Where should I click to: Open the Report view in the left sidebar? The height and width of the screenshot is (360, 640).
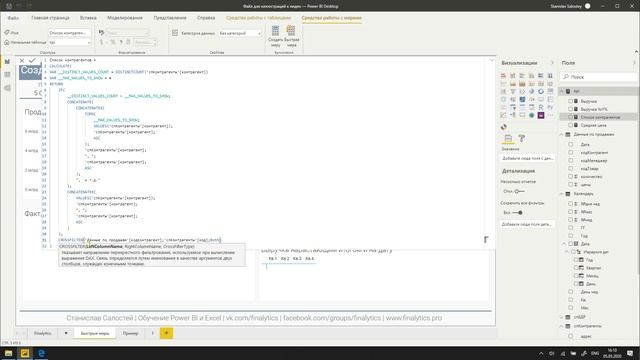point(7,61)
